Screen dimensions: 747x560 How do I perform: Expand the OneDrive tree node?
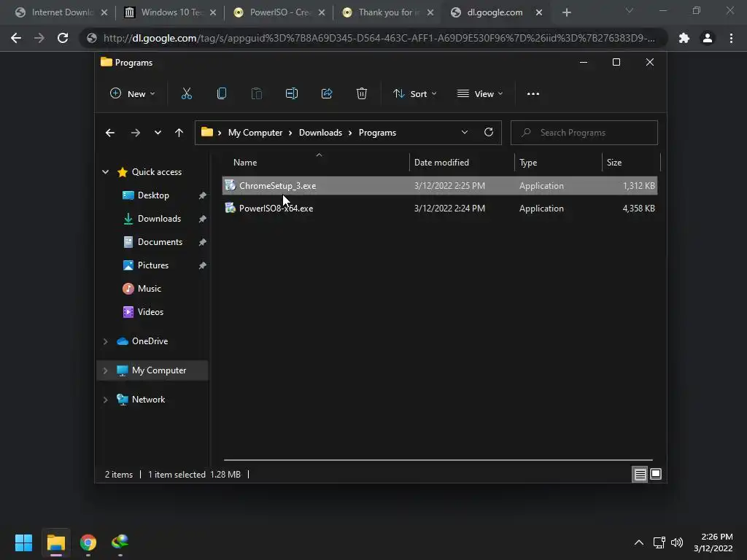(x=105, y=341)
